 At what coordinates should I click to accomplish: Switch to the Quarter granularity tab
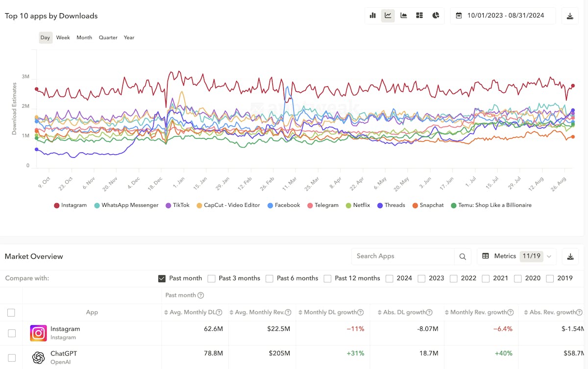click(108, 38)
